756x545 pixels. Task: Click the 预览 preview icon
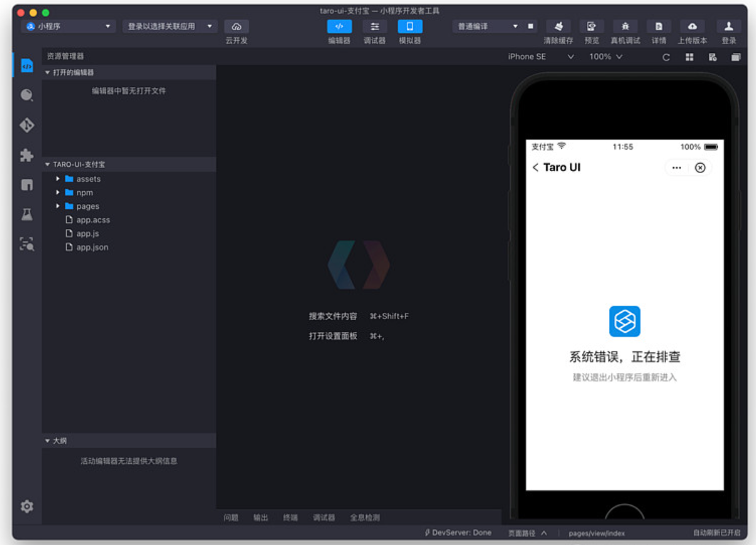tap(591, 26)
